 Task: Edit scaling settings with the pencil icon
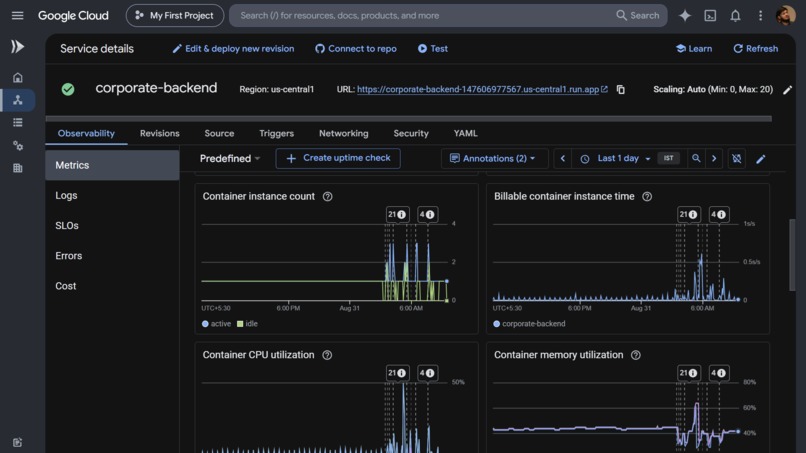click(x=787, y=90)
